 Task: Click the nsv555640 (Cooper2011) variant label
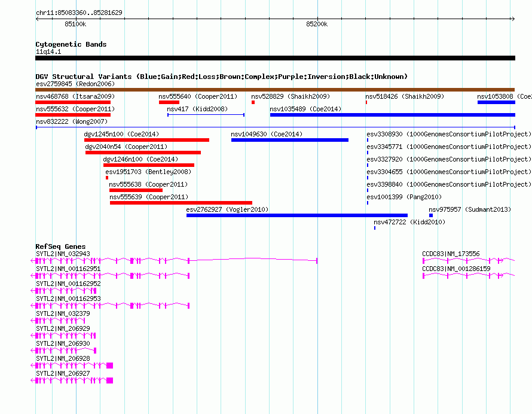coord(198,96)
